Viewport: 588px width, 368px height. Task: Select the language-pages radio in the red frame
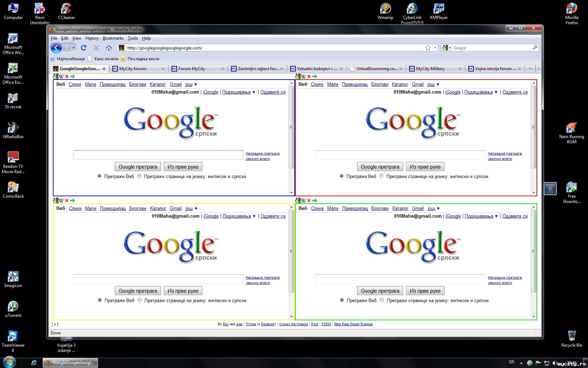381,176
